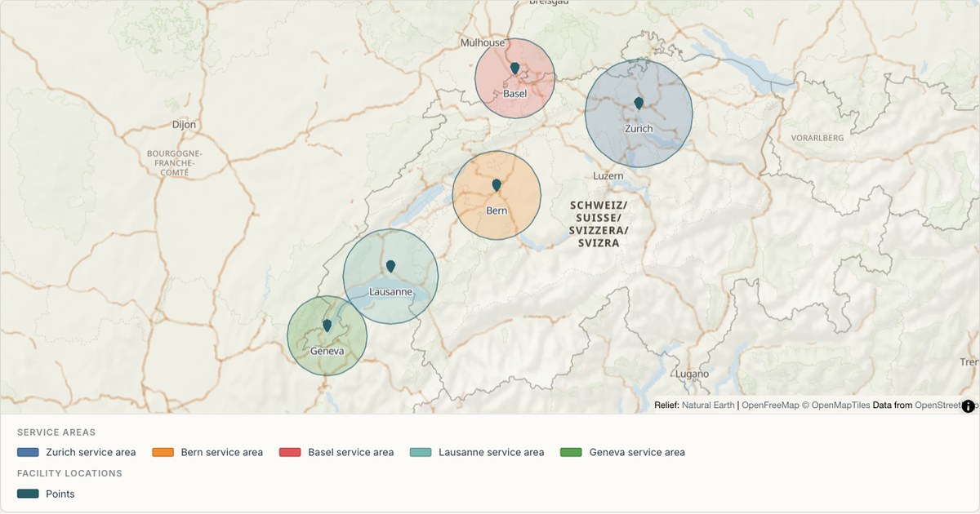Click the Geneva service area green swatch

pos(571,452)
